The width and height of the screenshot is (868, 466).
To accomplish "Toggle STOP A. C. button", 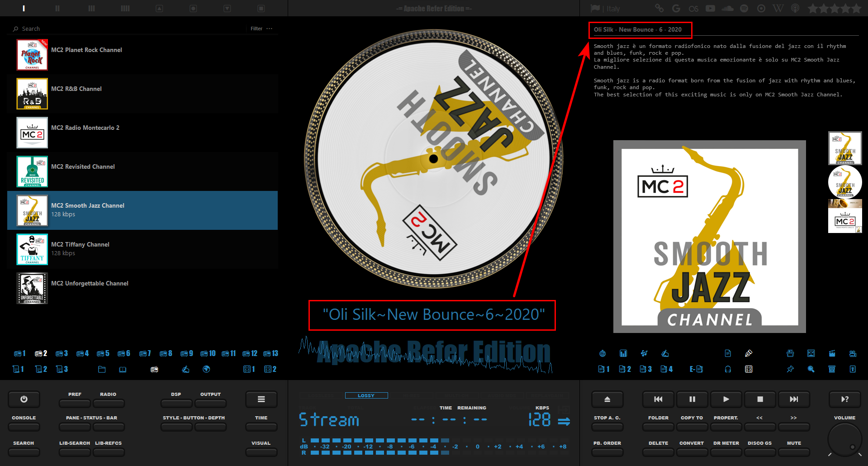I will coord(607,427).
